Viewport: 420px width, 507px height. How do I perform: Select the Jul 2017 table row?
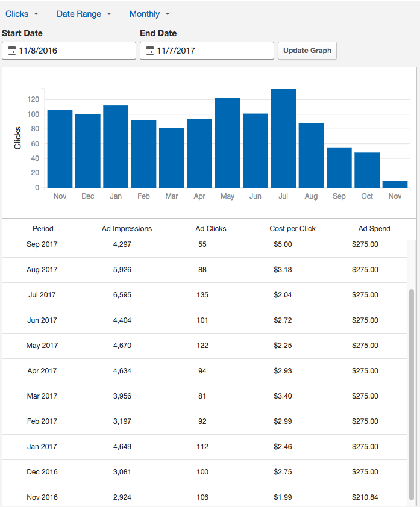coord(205,295)
